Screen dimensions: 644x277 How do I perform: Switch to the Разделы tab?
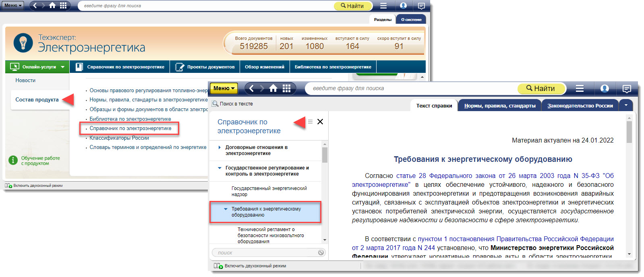coord(383,19)
